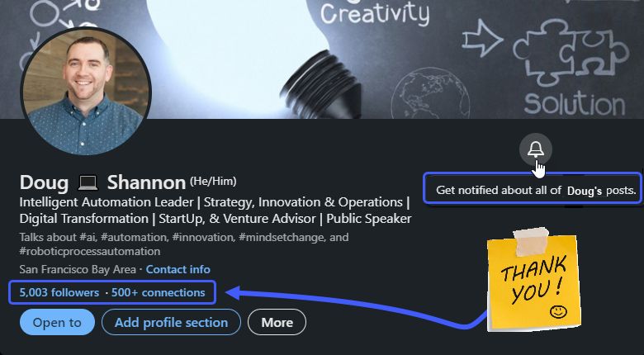Viewport: 644px width, 355px height.
Task: Click the notification bell icon
Action: point(536,149)
